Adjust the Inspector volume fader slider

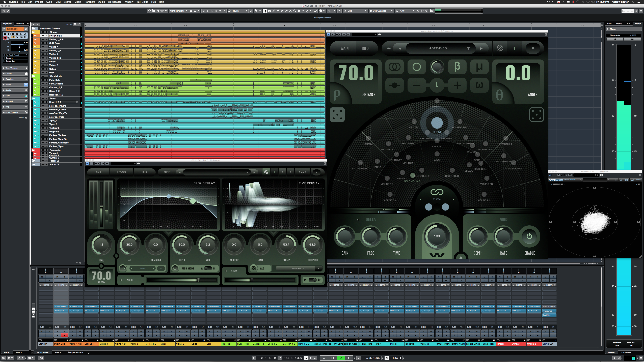pos(19,44)
